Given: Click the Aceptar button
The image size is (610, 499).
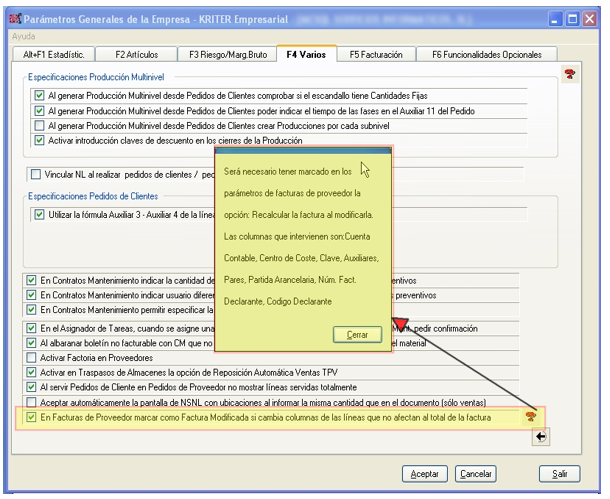Looking at the screenshot, I should point(424,473).
